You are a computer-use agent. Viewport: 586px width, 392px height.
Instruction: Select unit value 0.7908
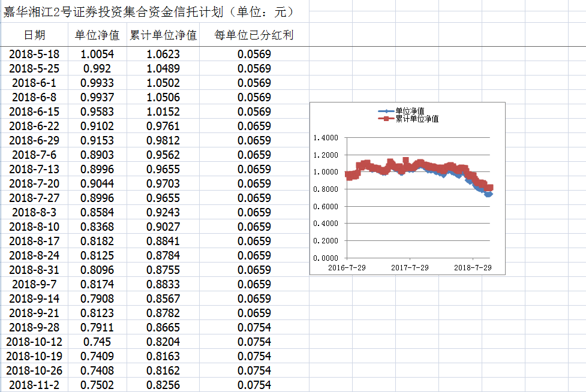(97, 298)
